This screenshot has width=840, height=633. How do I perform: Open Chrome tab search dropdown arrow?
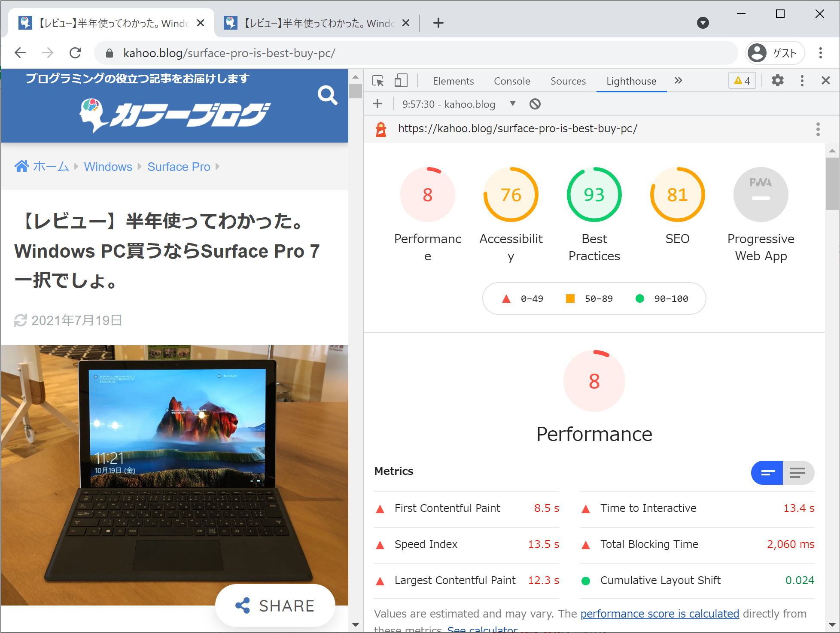tap(703, 23)
